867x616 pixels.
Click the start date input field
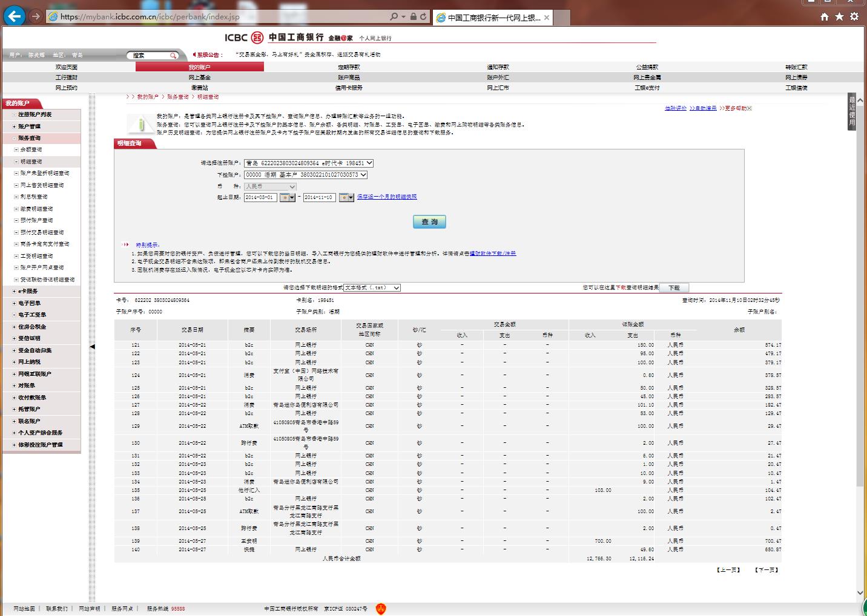click(260, 198)
